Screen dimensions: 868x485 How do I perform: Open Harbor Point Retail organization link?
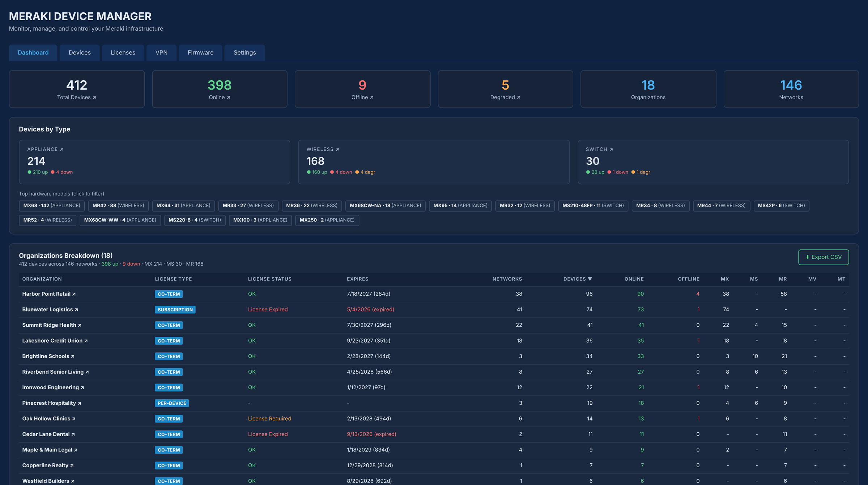point(49,294)
